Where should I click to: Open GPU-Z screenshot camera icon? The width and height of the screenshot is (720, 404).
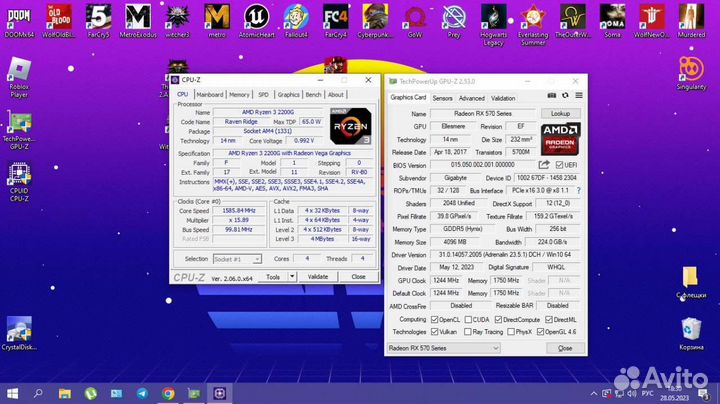pyautogui.click(x=551, y=95)
